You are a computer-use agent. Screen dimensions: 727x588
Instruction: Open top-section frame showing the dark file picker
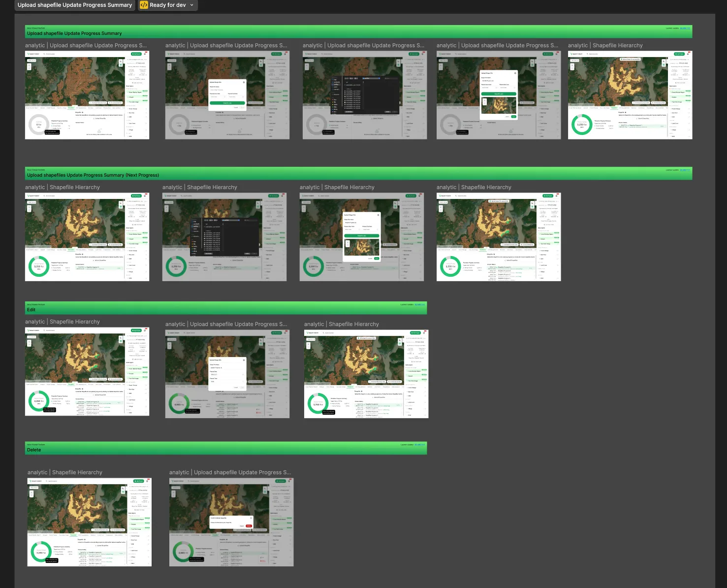tap(365, 95)
